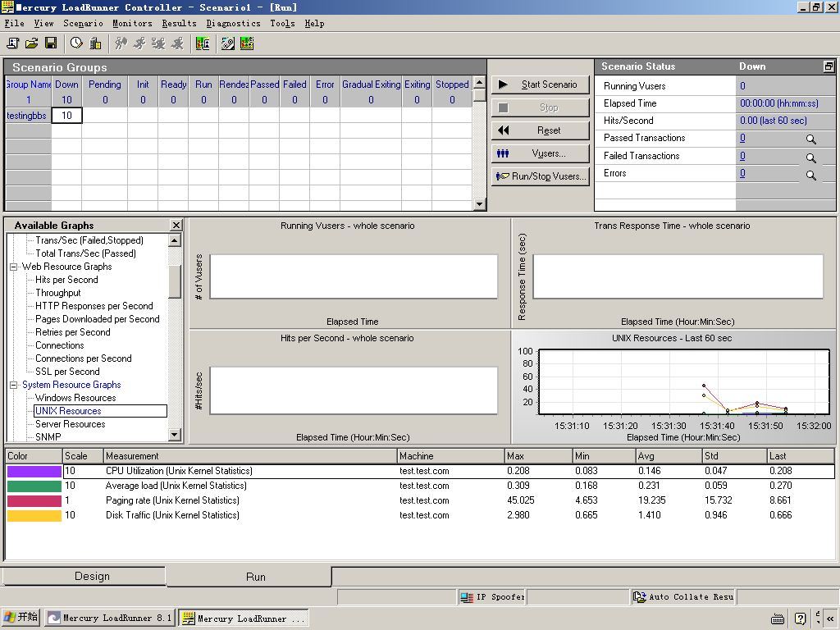The width and height of the screenshot is (840, 630).
Task: Click the magnifier beside Failed Transactions
Action: click(x=811, y=158)
